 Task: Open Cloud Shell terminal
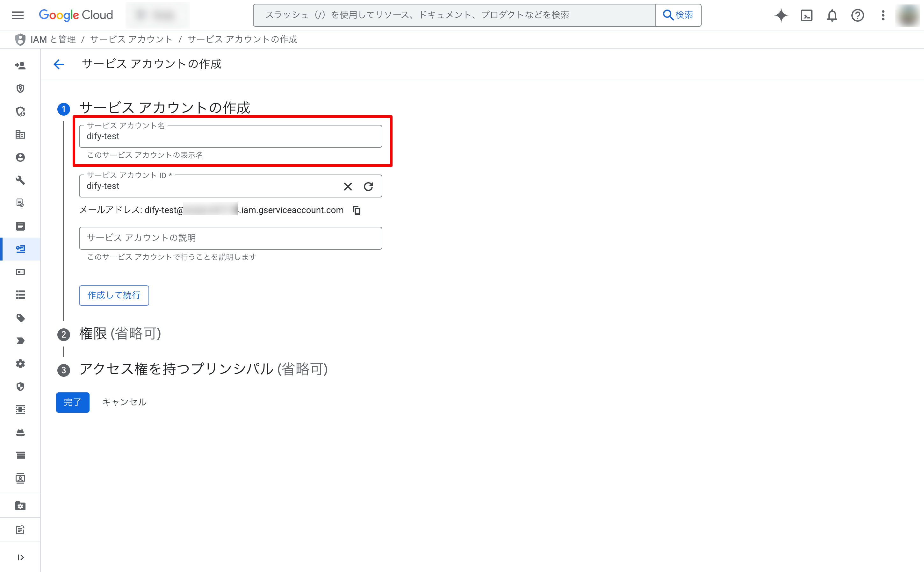coord(806,15)
